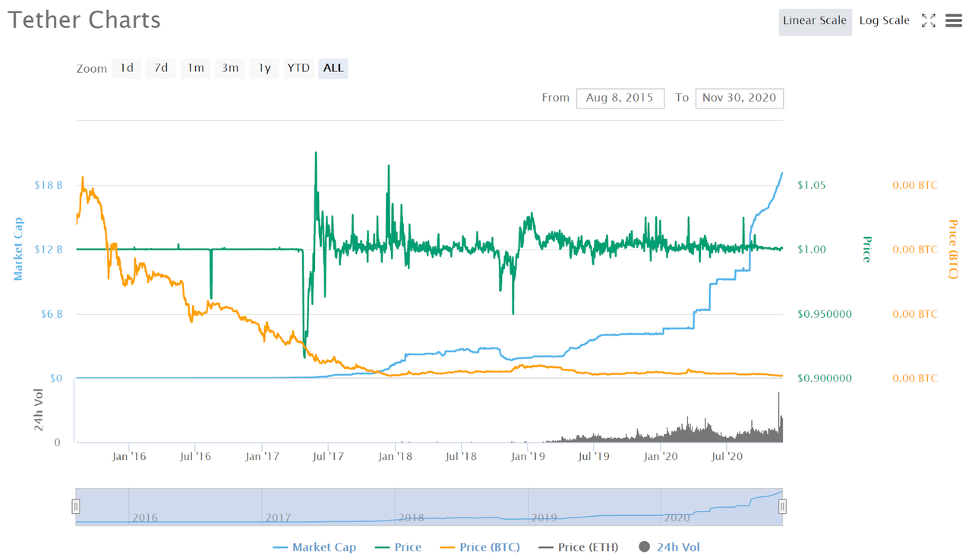
Task: Grab right navigator range handle
Action: point(783,506)
